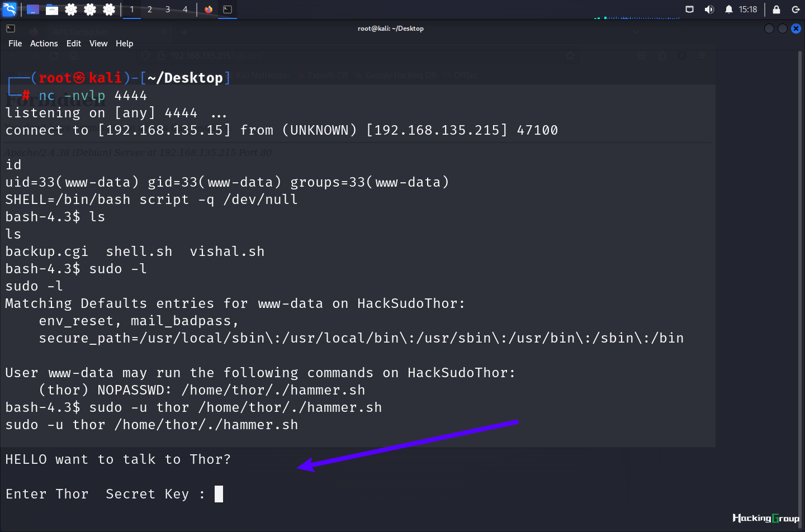The height and width of the screenshot is (532, 805).
Task: Open the notifications bell icon
Action: click(x=729, y=9)
